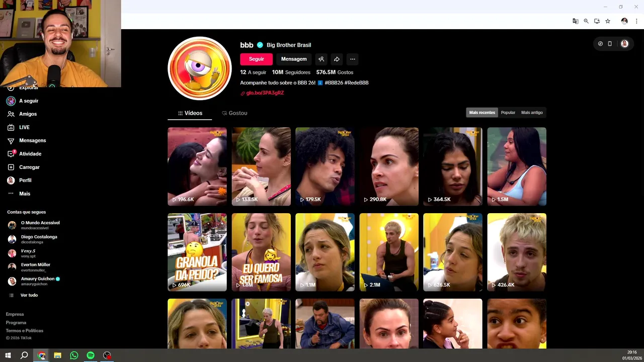Open OBS Studio from the taskbar

point(107,355)
